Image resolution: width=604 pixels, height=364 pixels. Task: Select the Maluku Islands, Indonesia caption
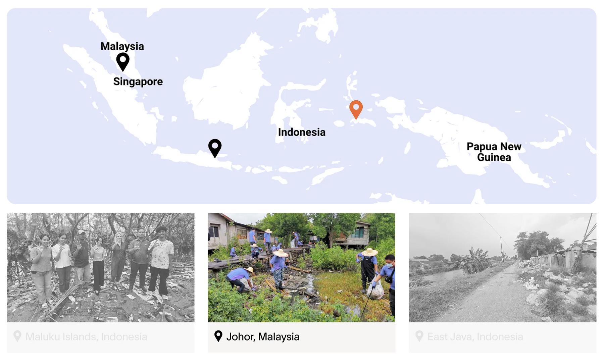(x=86, y=336)
